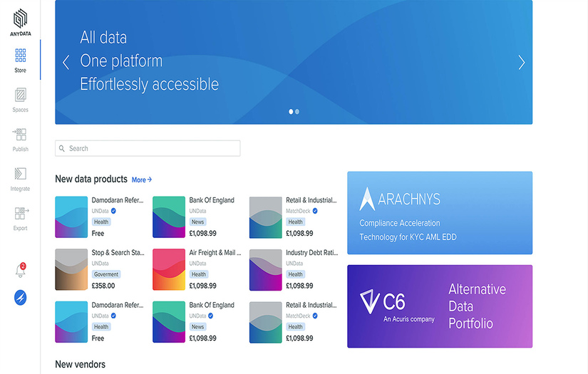Click the New vendors heading

(81, 364)
